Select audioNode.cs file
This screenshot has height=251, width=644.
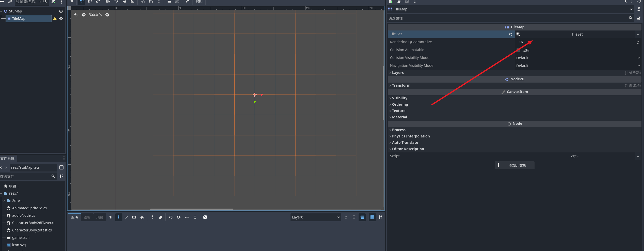[x=24, y=215]
